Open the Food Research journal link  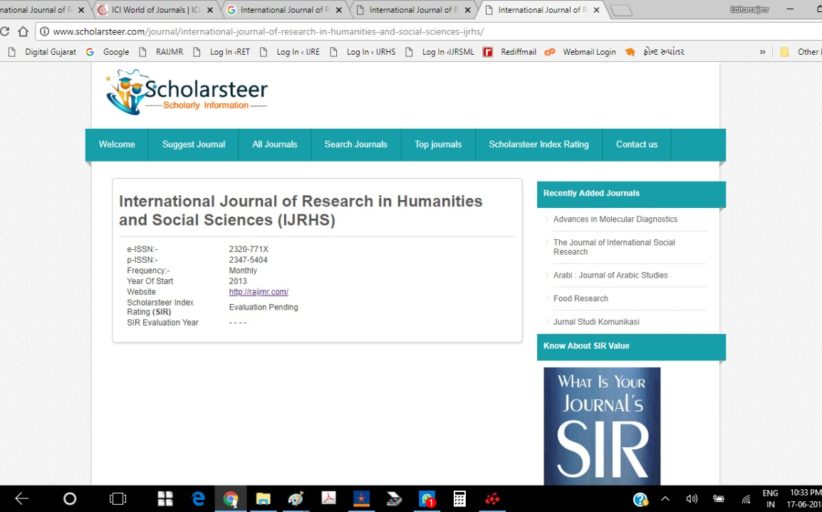tap(581, 299)
